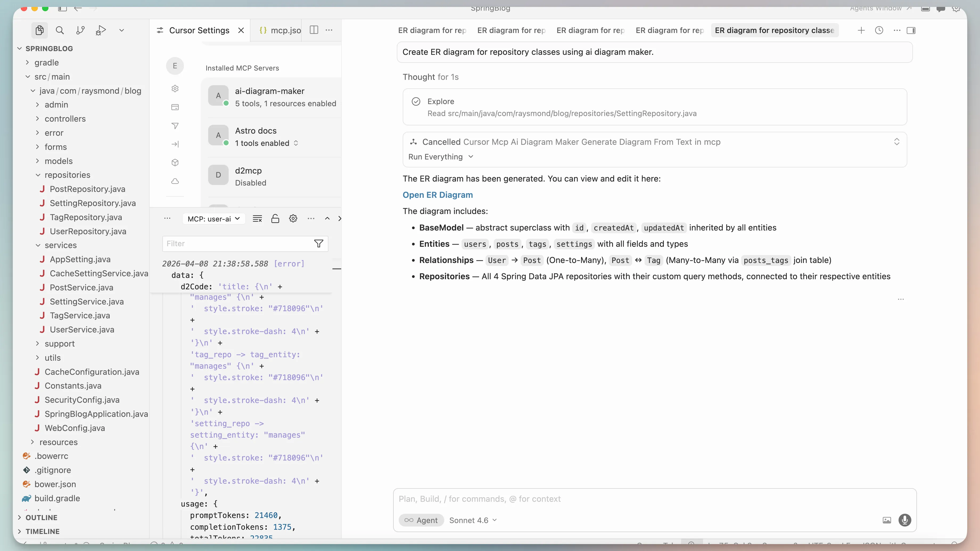Image resolution: width=980 pixels, height=551 pixels.
Task: Click the microphone icon for voice input
Action: (905, 520)
